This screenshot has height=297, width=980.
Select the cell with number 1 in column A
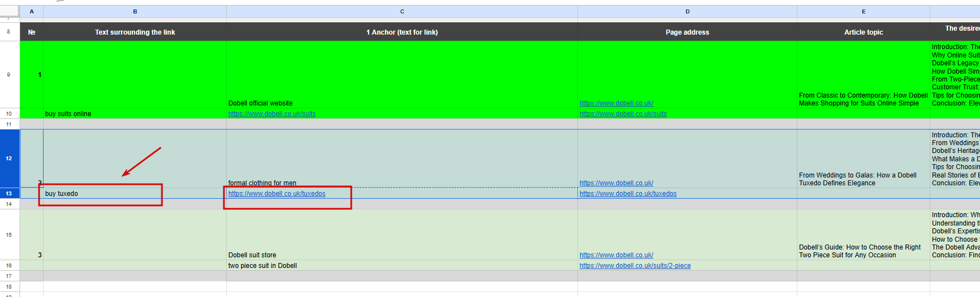point(31,74)
